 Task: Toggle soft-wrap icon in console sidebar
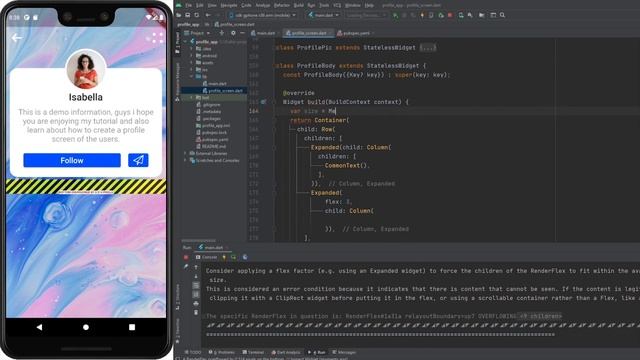coord(196,285)
